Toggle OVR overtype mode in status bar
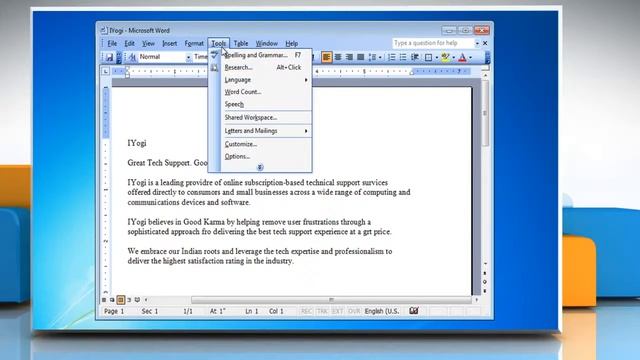The width and height of the screenshot is (640, 360). point(354,311)
